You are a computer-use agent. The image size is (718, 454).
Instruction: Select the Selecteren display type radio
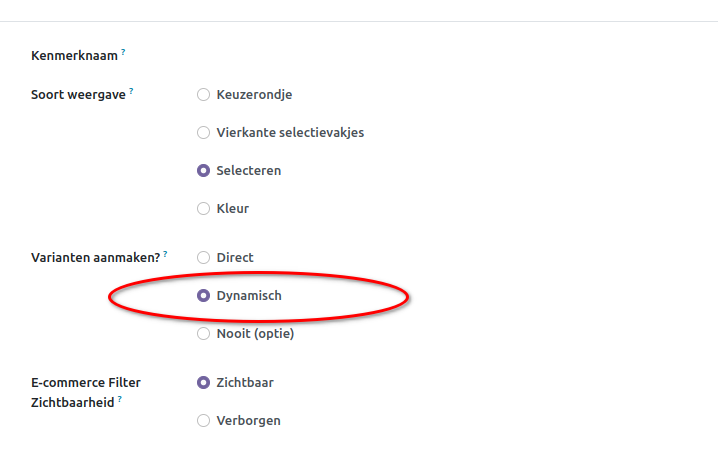pos(203,171)
